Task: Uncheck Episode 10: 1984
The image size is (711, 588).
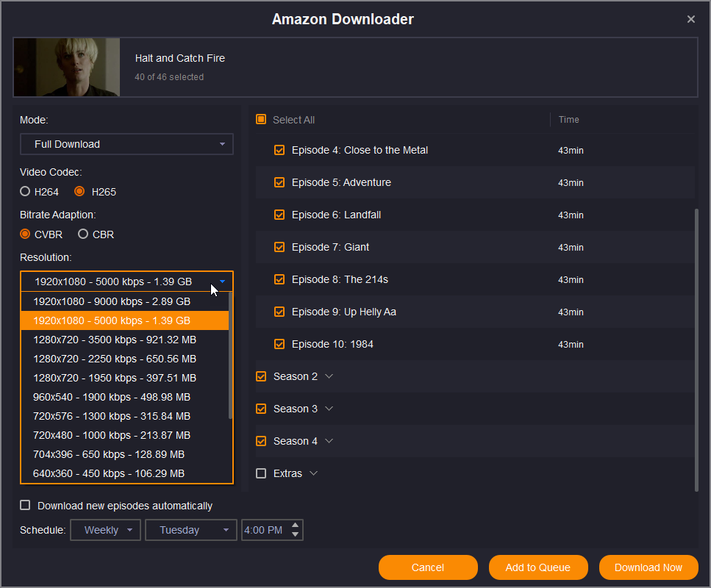Action: click(279, 344)
